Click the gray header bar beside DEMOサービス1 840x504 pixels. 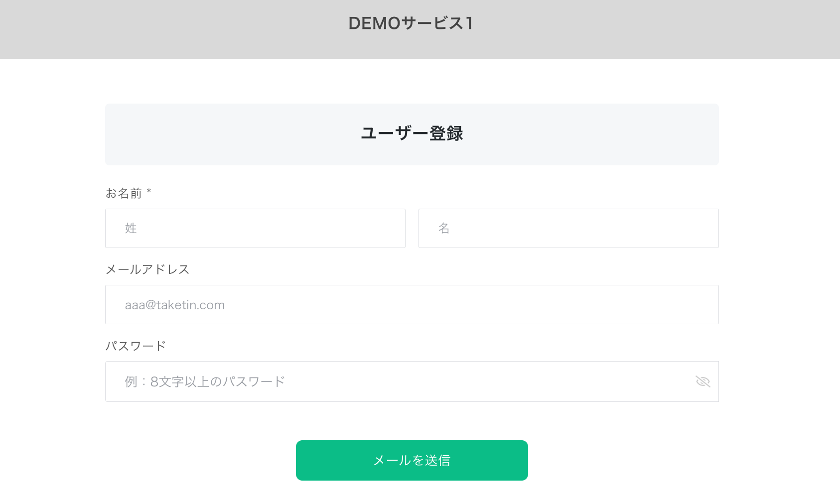[648, 29]
